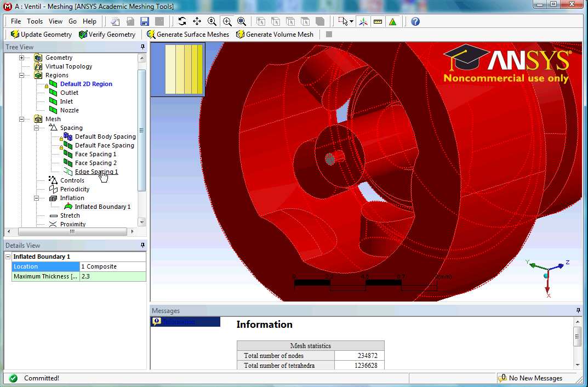The width and height of the screenshot is (588, 387).
Task: Select the Rotate view tool
Action: [x=182, y=21]
